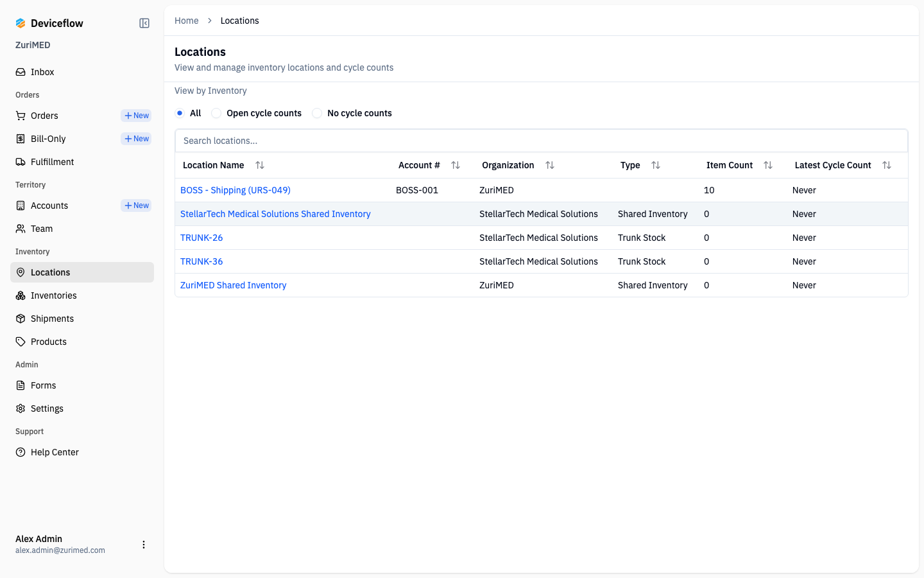Go to the Team page
924x578 pixels.
tap(82, 229)
